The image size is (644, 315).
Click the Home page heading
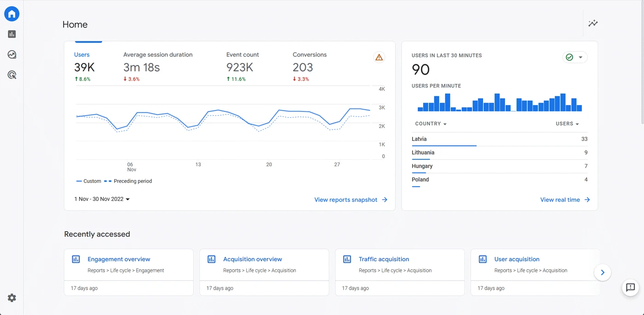(75, 24)
